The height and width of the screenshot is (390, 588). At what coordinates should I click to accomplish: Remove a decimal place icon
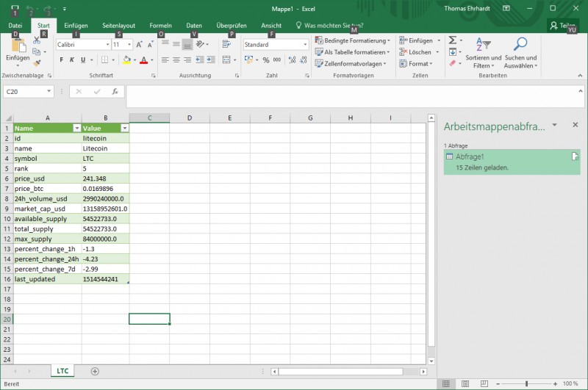(x=304, y=60)
